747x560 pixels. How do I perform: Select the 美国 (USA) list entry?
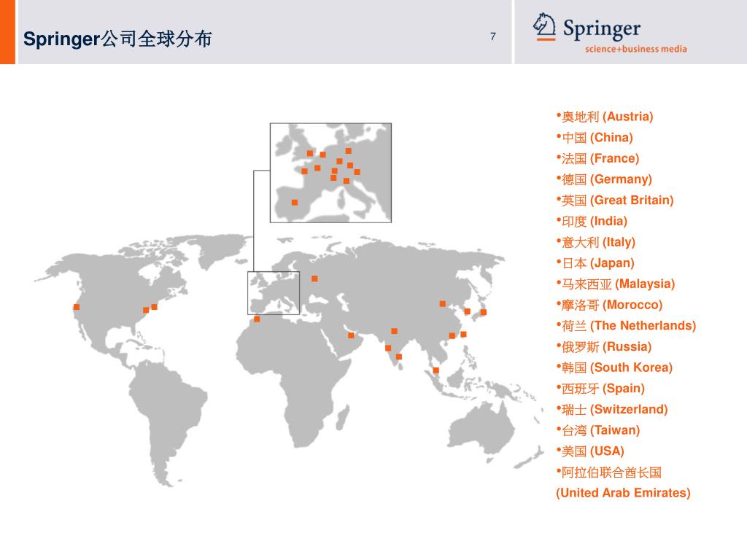point(590,452)
